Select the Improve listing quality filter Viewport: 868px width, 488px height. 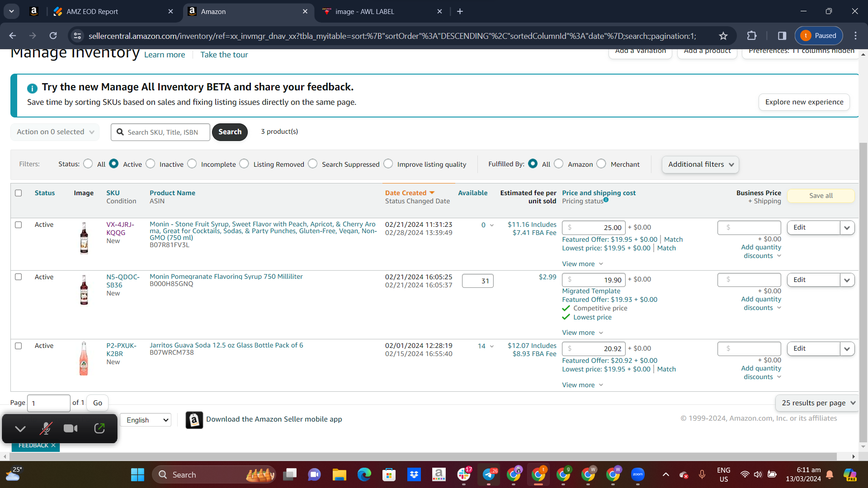point(388,164)
